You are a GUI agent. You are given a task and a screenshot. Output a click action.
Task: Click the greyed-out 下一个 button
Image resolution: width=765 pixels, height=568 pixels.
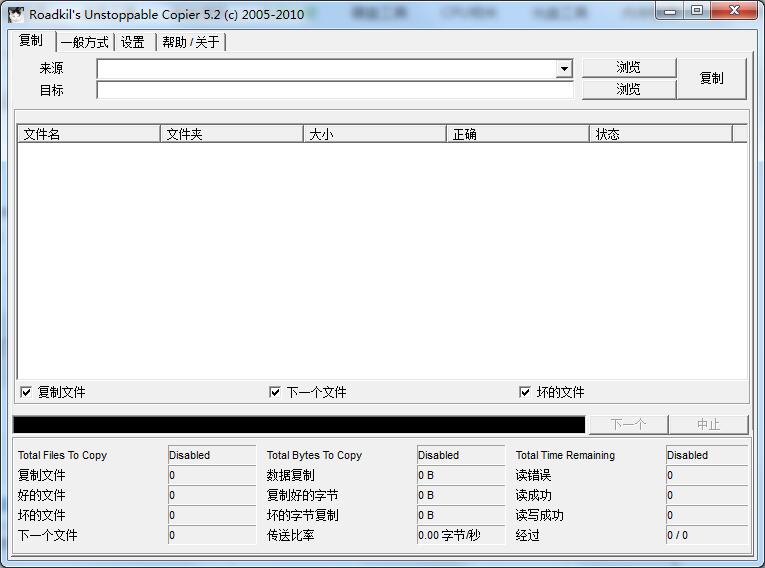628,425
